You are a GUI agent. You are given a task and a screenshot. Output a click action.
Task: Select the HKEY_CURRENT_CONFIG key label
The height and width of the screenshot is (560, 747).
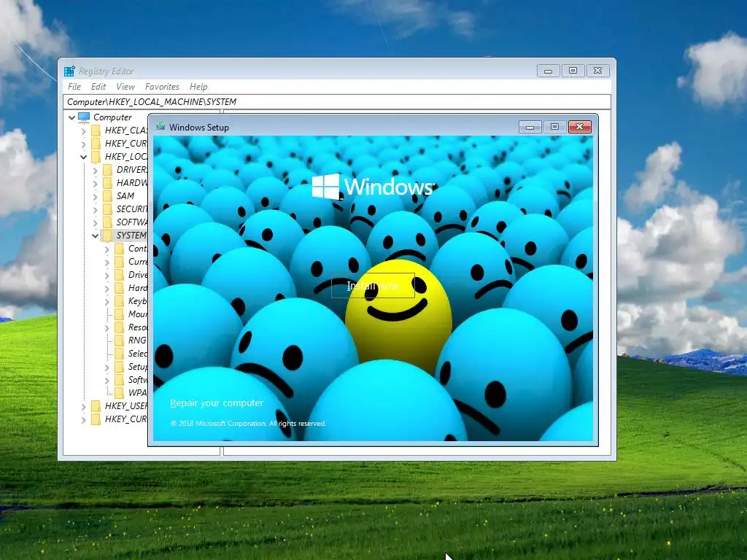point(126,419)
